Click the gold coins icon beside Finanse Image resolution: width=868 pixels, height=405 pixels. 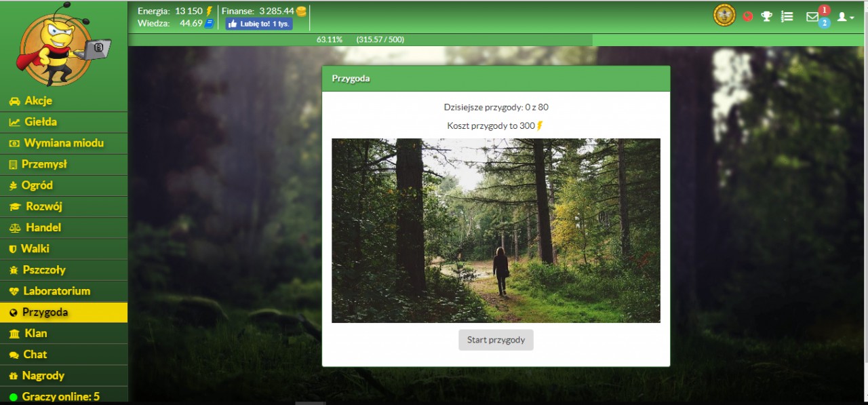click(x=302, y=11)
